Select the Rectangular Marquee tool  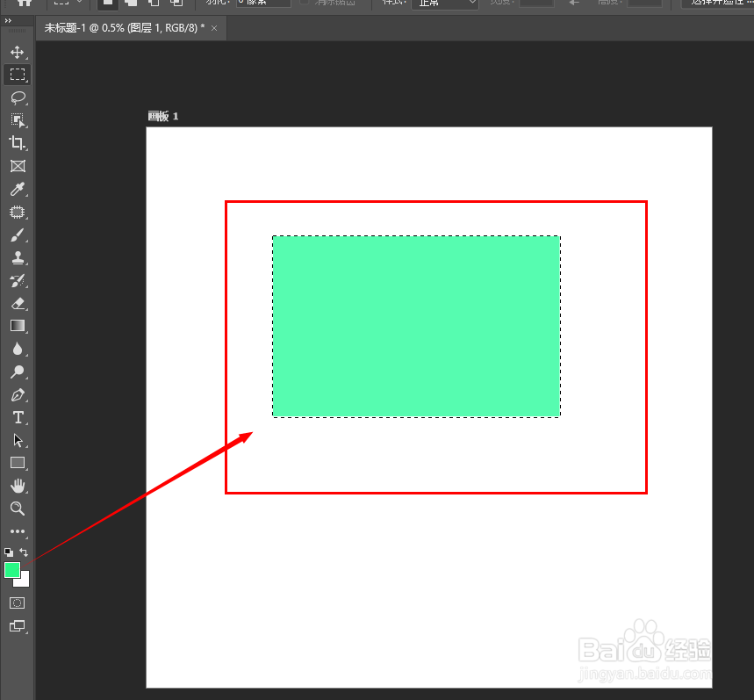coord(18,75)
